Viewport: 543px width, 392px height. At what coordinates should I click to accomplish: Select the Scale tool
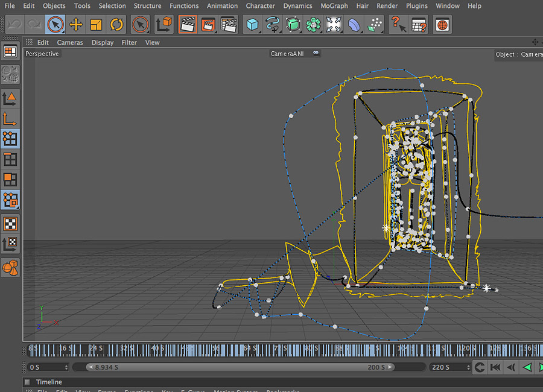96,25
